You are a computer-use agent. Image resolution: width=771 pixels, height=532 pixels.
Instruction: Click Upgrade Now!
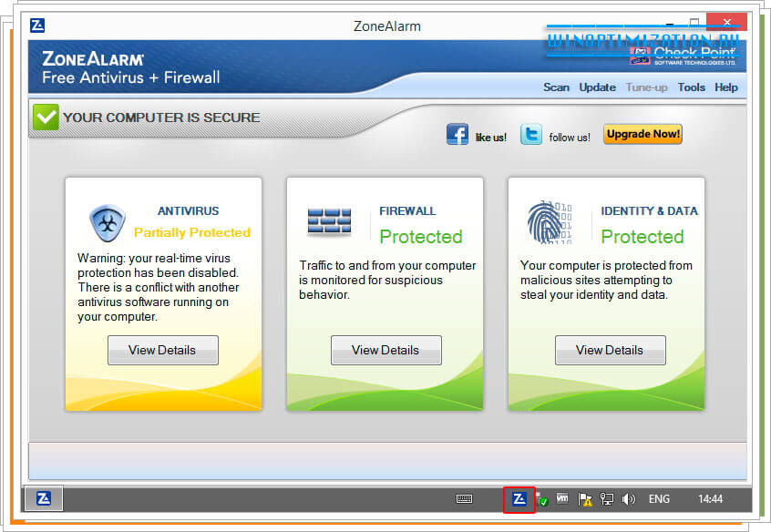point(642,134)
